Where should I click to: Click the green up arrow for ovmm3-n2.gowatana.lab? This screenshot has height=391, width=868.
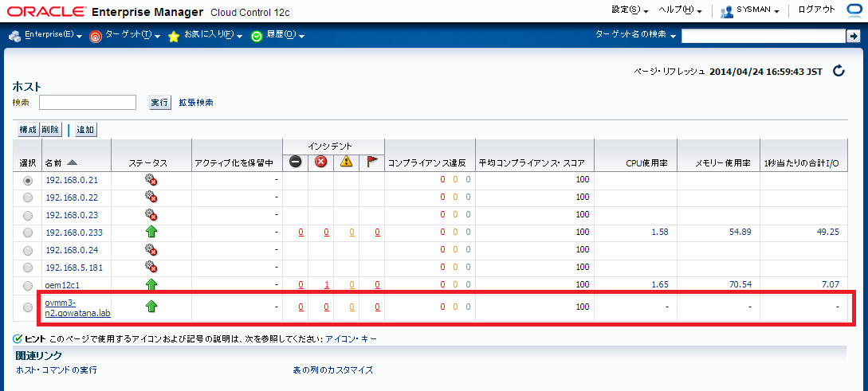pos(151,306)
